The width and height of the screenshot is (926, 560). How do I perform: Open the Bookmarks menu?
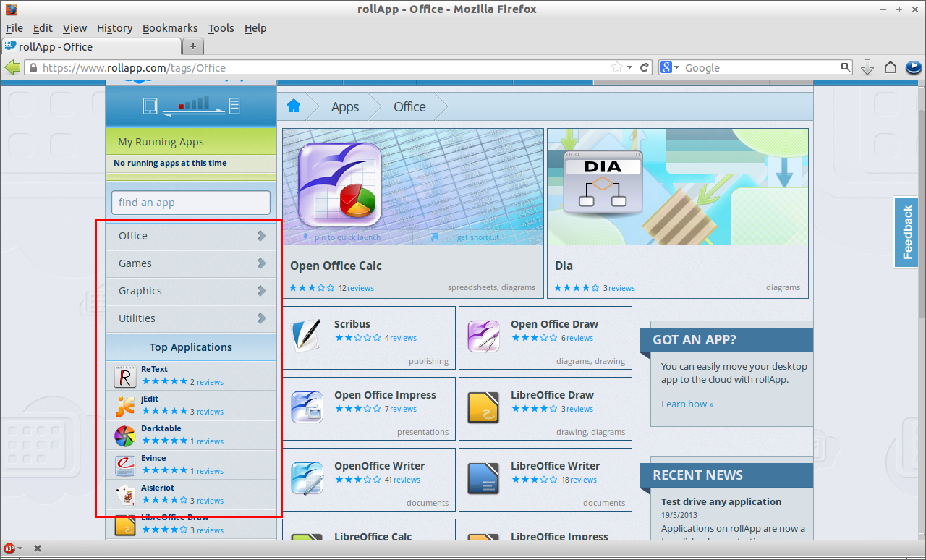coord(170,28)
